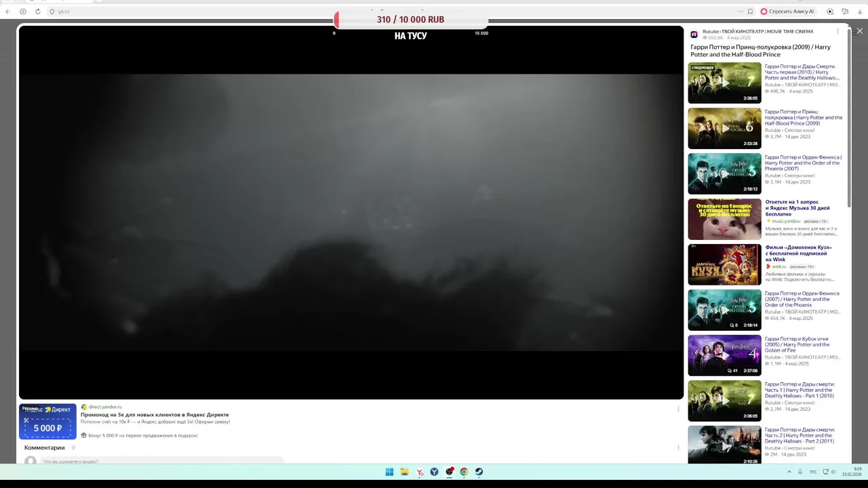Open the Яндекс Музыка 30 дней ad
This screenshot has height=488, width=868.
click(797, 207)
